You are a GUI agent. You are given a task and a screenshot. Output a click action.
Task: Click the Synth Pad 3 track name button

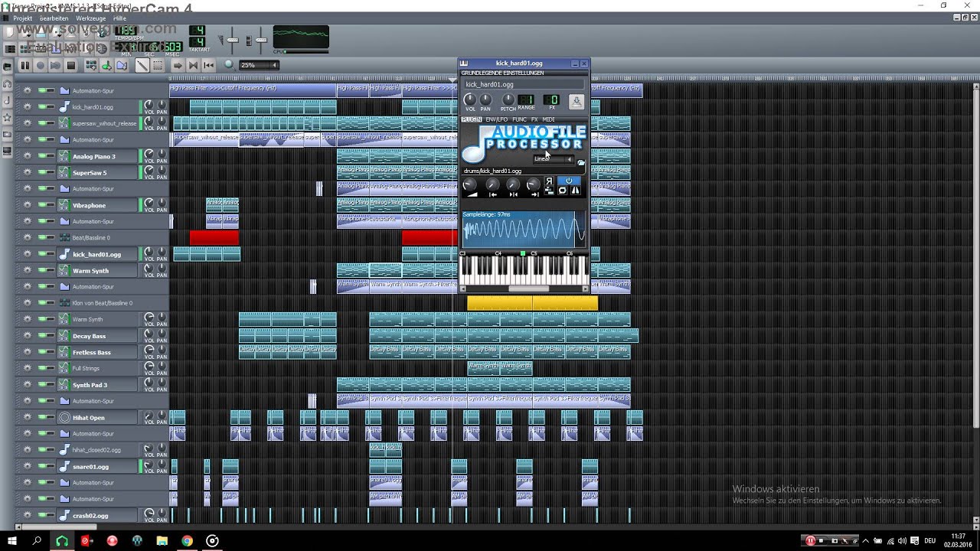[x=96, y=385]
